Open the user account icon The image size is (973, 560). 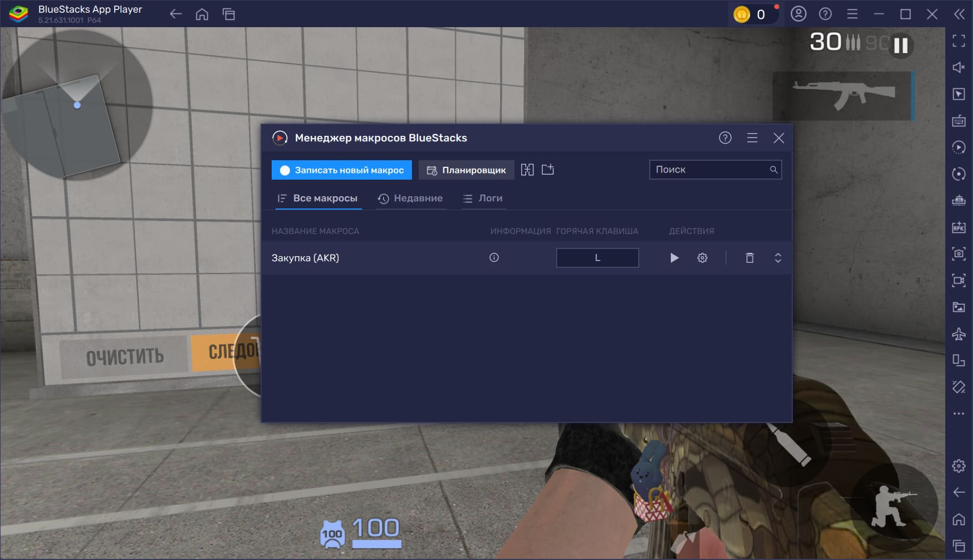point(798,14)
